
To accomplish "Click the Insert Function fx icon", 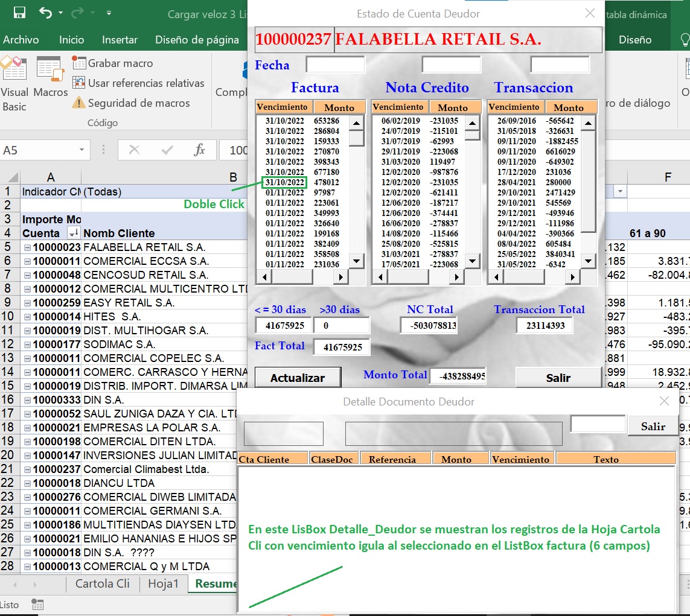I will [x=199, y=150].
